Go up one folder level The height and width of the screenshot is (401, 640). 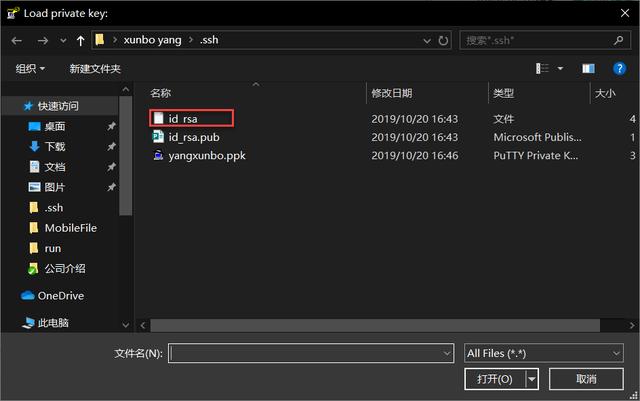80,40
